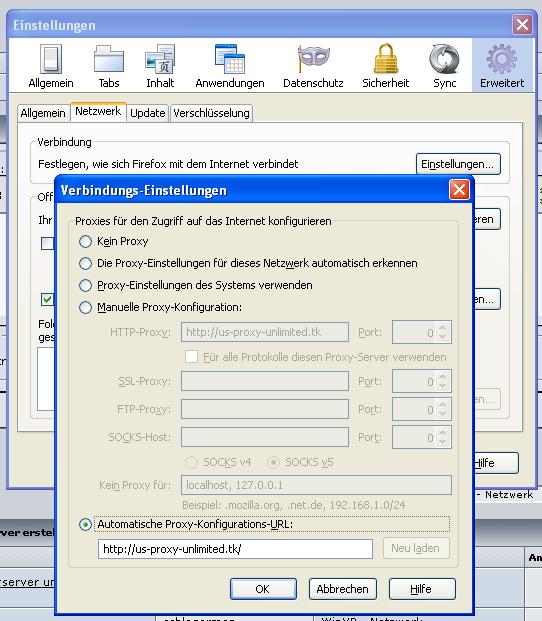Select Automatische Proxy-Konfigurations-URL radio button
Image resolution: width=542 pixels, height=621 pixels.
pos(85,524)
